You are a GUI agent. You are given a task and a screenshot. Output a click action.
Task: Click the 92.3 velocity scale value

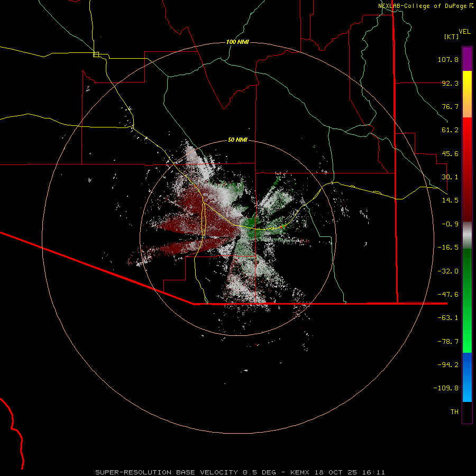click(450, 83)
